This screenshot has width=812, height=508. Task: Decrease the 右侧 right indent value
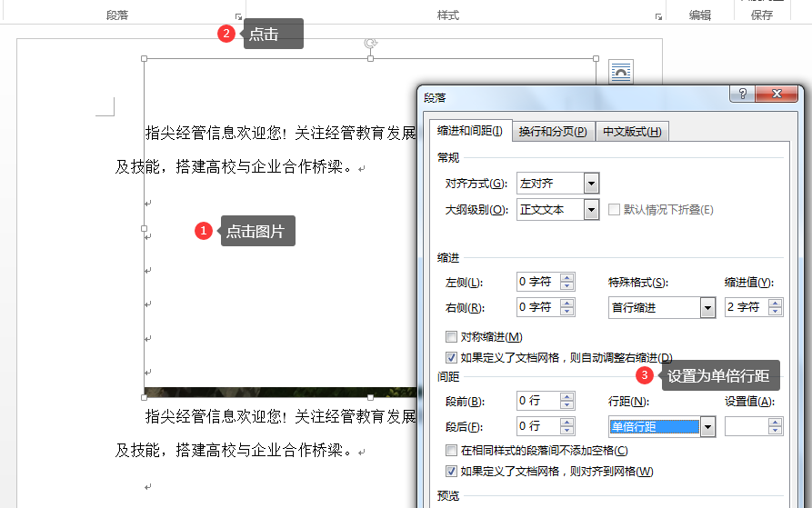pyautogui.click(x=567, y=312)
